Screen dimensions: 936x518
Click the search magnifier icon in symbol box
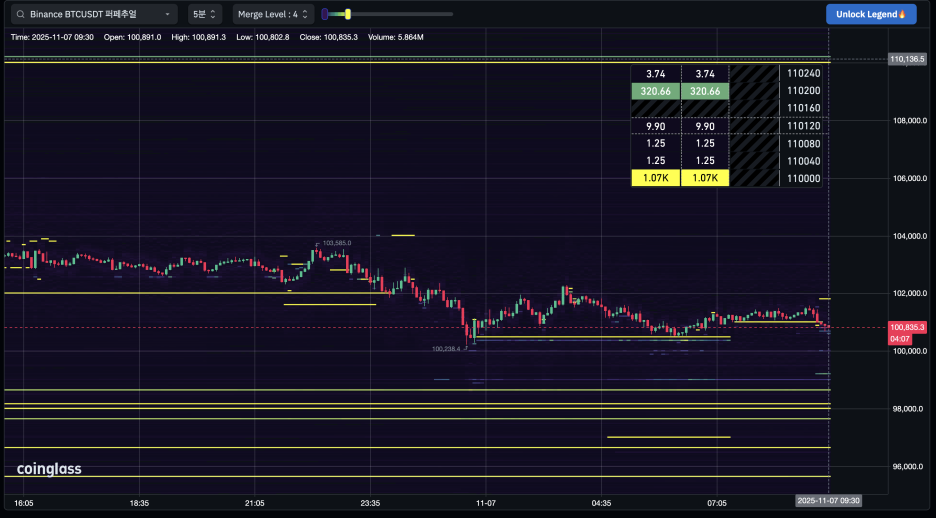click(x=20, y=14)
